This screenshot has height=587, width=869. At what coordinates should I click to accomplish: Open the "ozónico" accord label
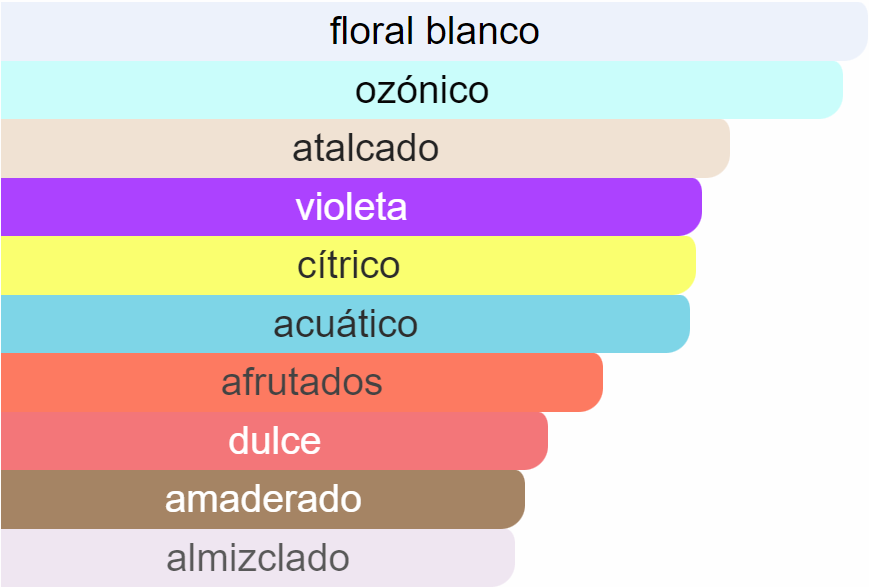tap(422, 90)
